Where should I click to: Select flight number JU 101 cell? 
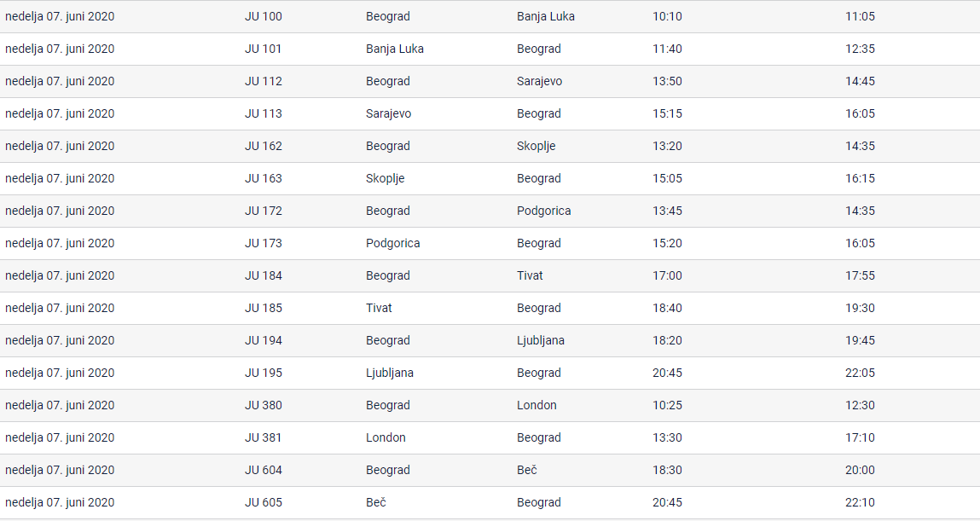coord(264,49)
